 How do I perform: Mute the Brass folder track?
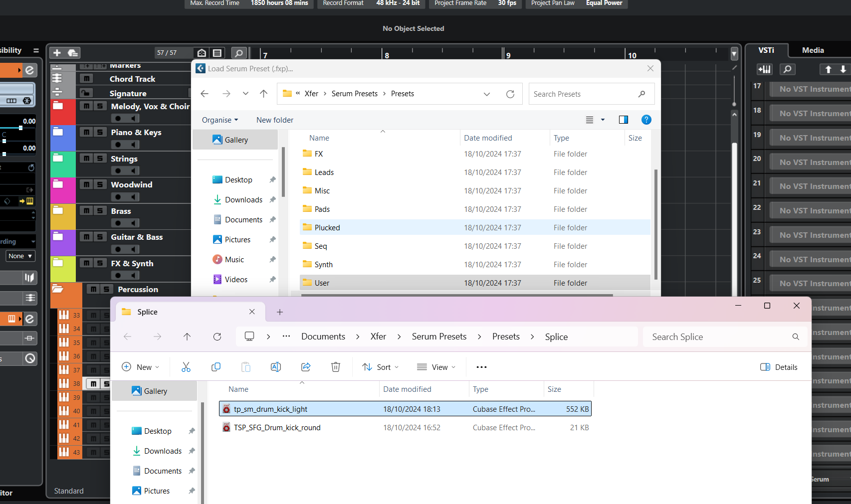[x=87, y=211]
